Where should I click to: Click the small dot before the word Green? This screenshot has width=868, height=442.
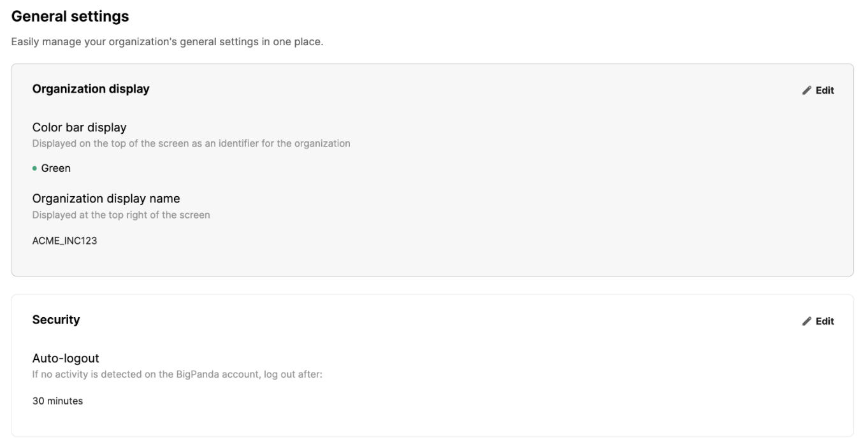[x=36, y=168]
